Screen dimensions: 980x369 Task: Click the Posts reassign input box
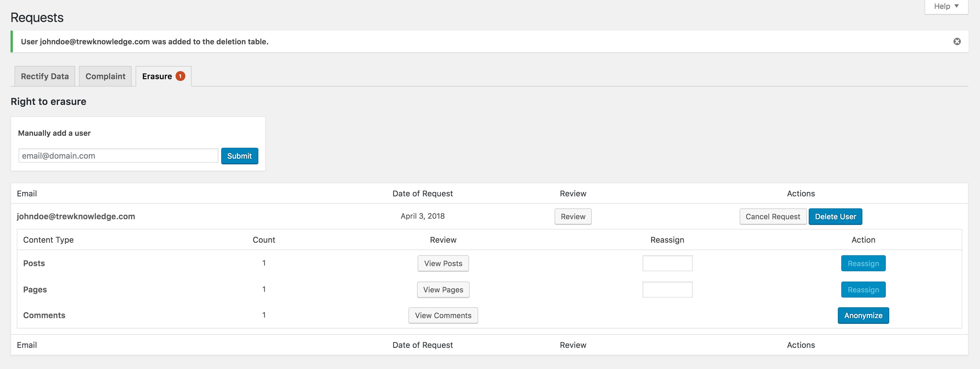[x=667, y=263]
